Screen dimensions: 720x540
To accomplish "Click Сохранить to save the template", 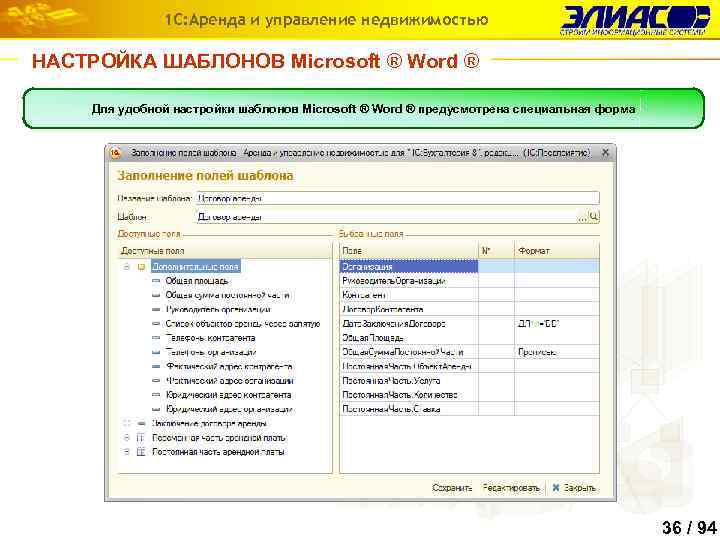I will point(452,488).
